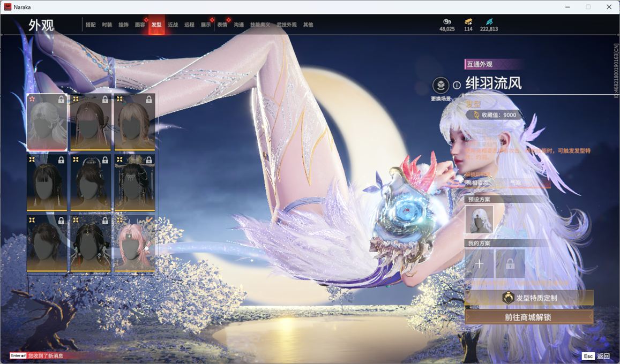This screenshot has width=620, height=364.
Task: Click the red star rarity badge on white-haired card
Action: coord(32,98)
